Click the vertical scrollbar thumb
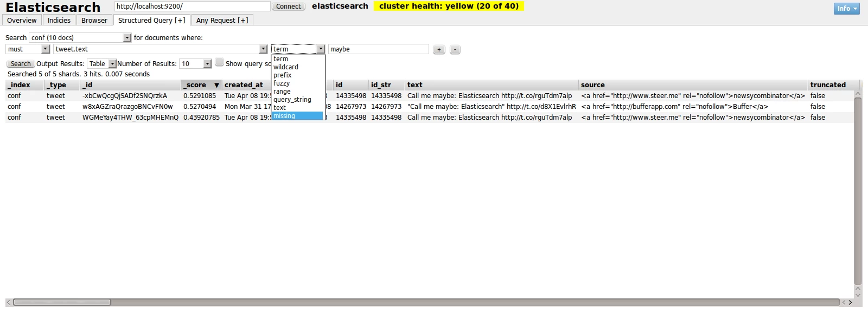This screenshot has height=312, width=868. point(858,191)
